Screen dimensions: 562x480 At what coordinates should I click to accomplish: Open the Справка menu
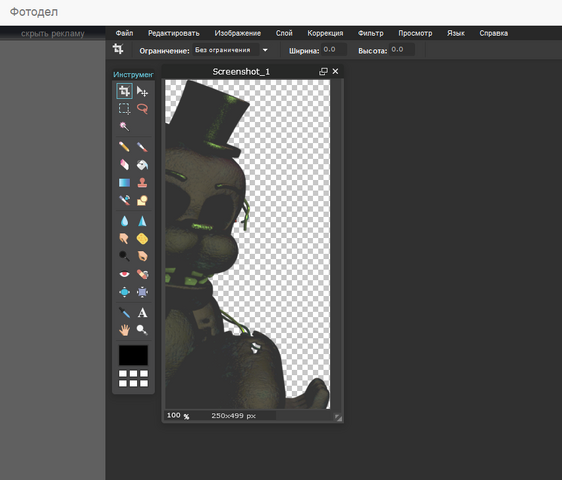494,33
